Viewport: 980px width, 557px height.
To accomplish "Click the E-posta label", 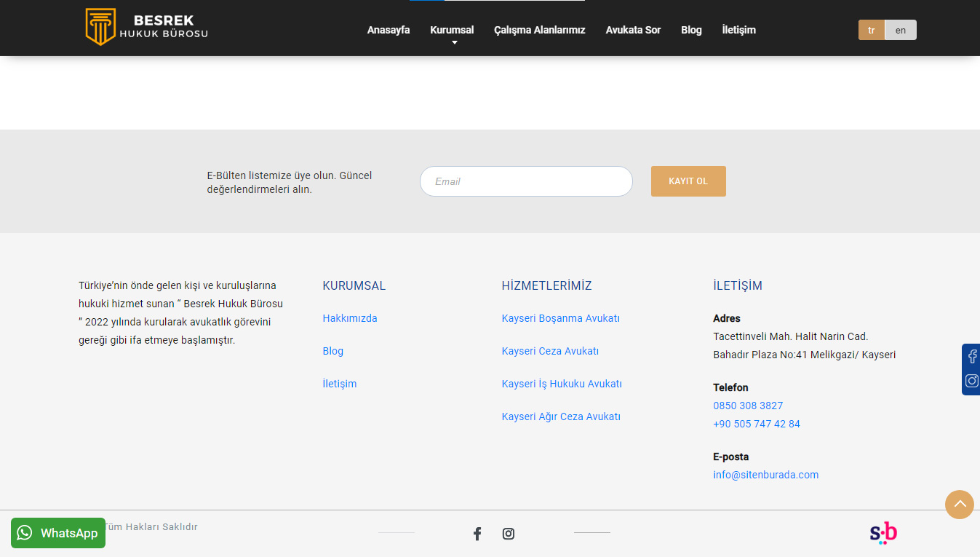I will coord(731,457).
